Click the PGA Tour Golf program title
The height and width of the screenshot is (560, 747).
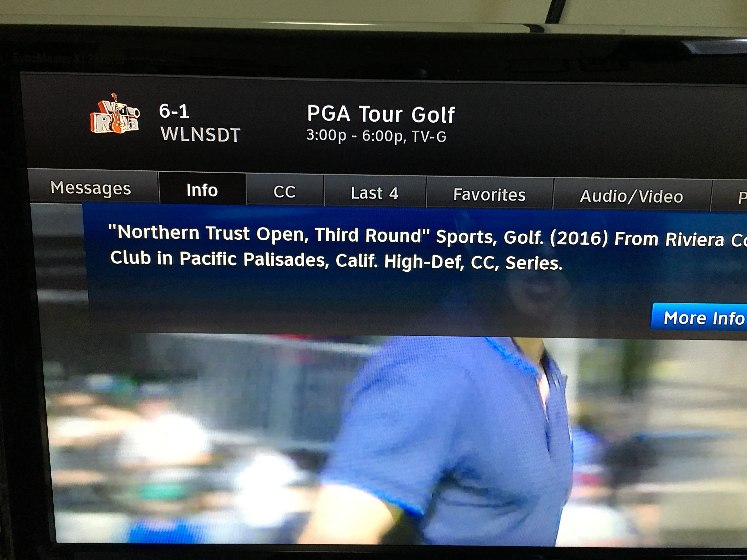click(381, 114)
